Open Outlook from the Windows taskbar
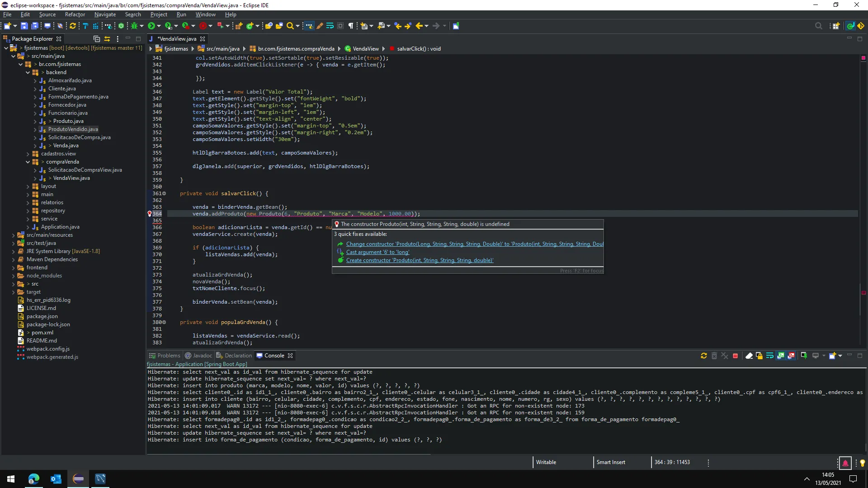868x488 pixels. 56,479
